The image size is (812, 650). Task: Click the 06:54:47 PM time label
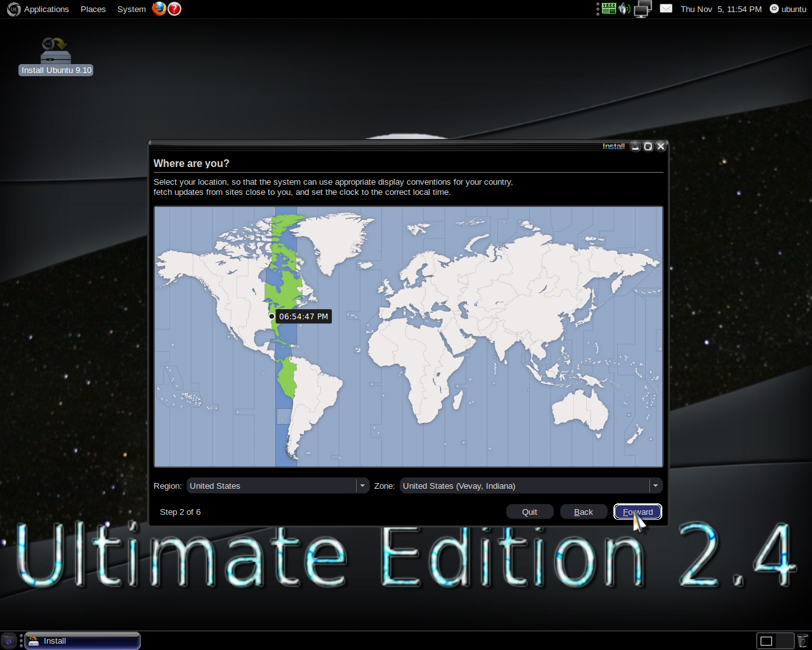coord(304,316)
